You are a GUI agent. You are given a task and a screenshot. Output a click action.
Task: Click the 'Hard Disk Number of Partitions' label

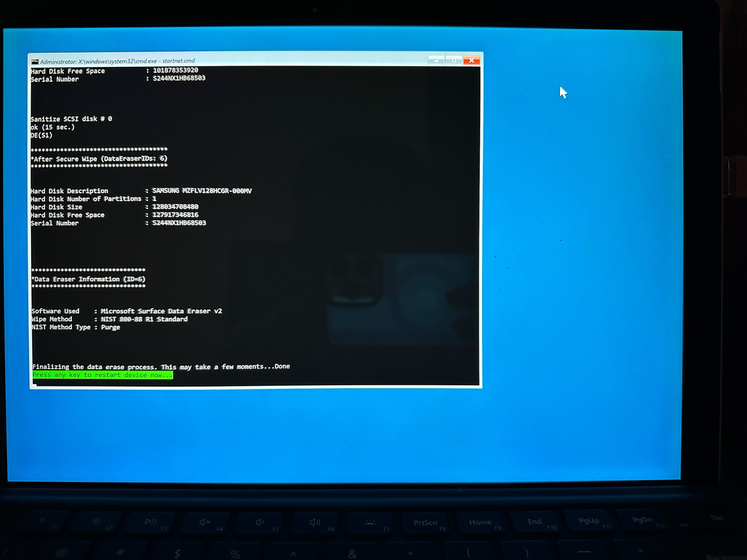(86, 199)
